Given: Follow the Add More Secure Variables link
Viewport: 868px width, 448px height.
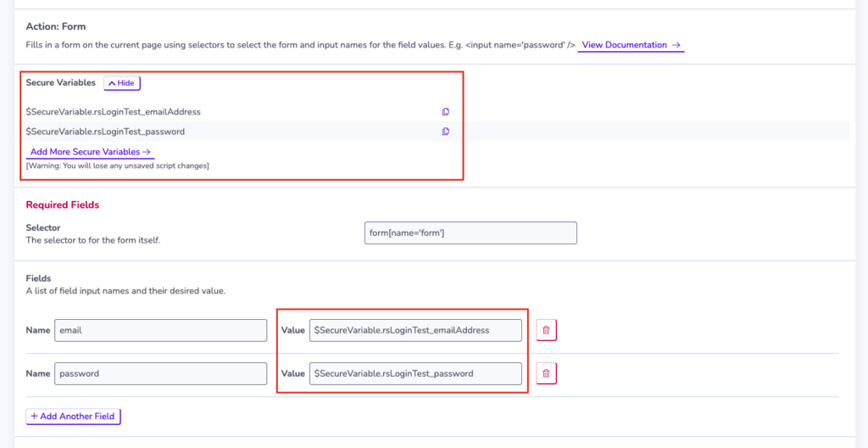Looking at the screenshot, I should (x=90, y=151).
